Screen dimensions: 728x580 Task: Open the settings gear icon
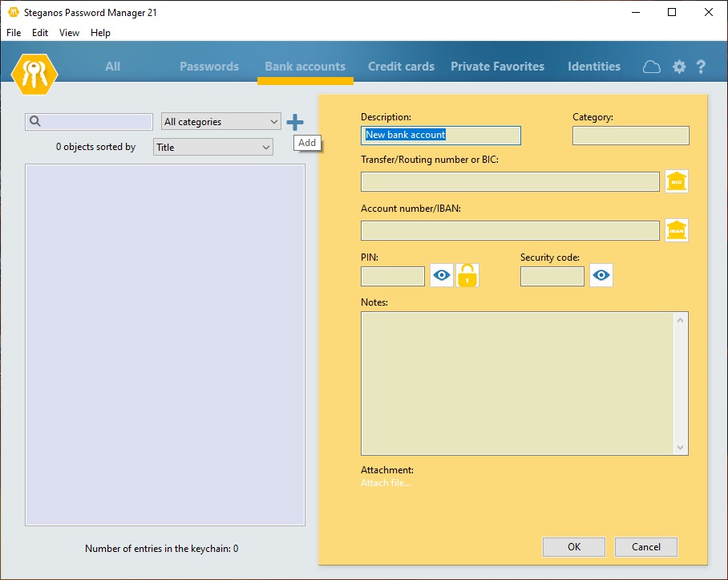tap(678, 67)
